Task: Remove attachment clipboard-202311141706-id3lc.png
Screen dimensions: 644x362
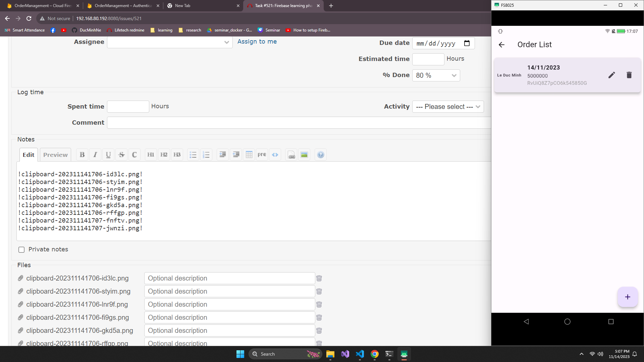Action: pos(319,278)
